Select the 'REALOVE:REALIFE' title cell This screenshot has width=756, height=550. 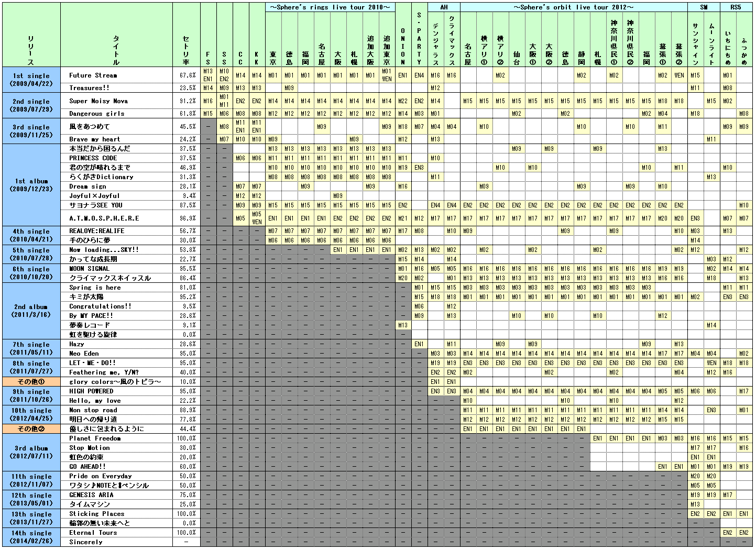[x=116, y=231]
